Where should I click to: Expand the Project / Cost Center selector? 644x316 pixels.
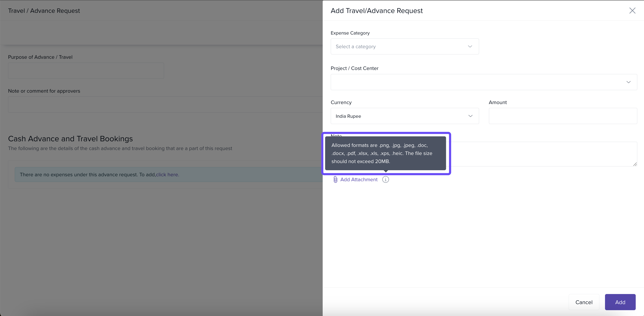point(475,82)
